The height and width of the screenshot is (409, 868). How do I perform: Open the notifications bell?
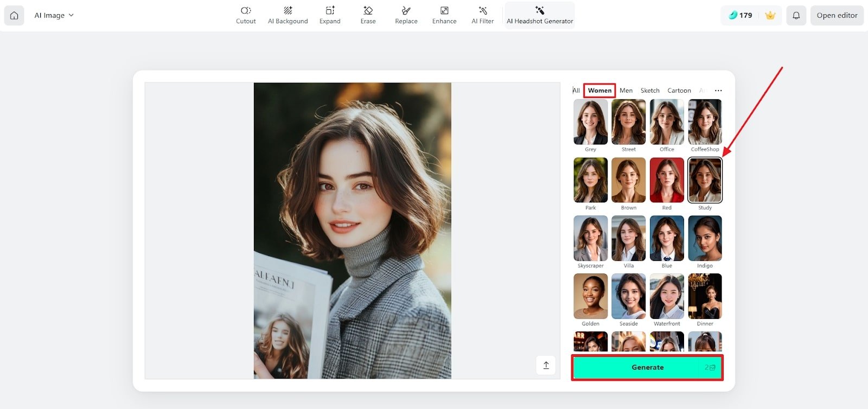(x=796, y=16)
